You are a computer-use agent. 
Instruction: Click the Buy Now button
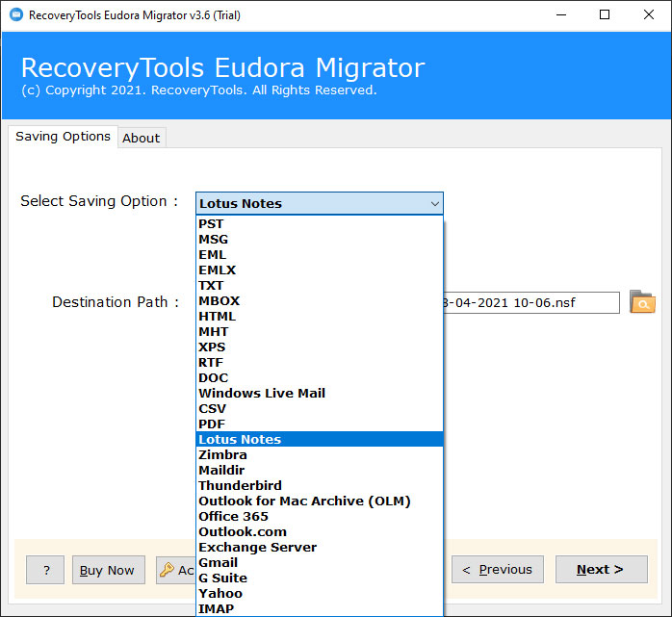coord(109,570)
